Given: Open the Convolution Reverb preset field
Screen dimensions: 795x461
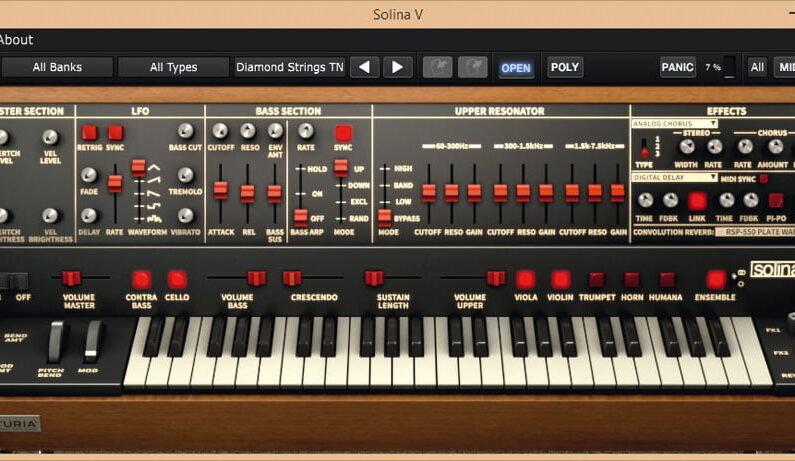Looking at the screenshot, I should (x=755, y=232).
